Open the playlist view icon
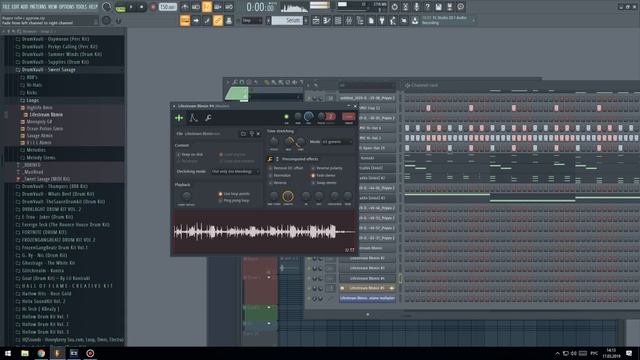 point(316,20)
